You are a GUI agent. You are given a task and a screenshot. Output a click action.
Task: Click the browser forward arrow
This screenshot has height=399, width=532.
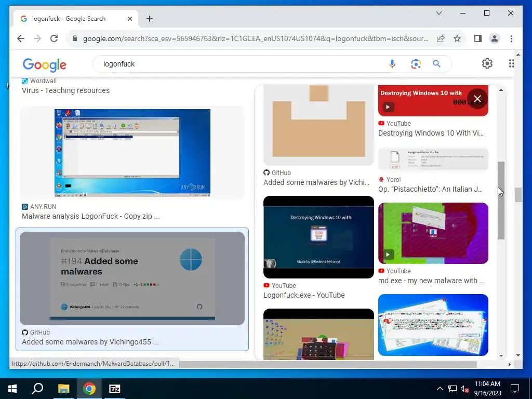(37, 38)
